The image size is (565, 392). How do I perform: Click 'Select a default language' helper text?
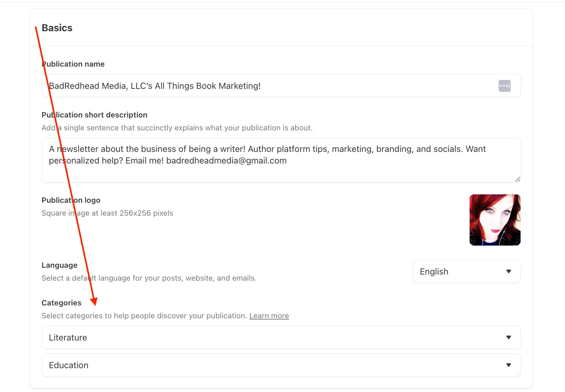pos(149,278)
